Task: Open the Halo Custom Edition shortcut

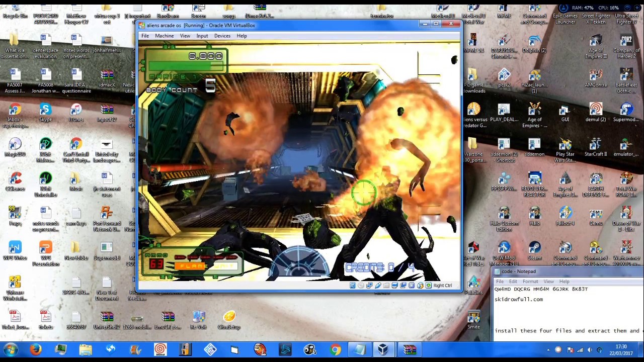Action: point(504,219)
